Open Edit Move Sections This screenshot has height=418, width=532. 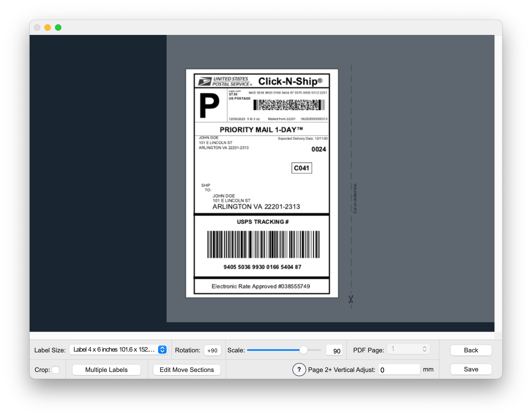pos(187,370)
